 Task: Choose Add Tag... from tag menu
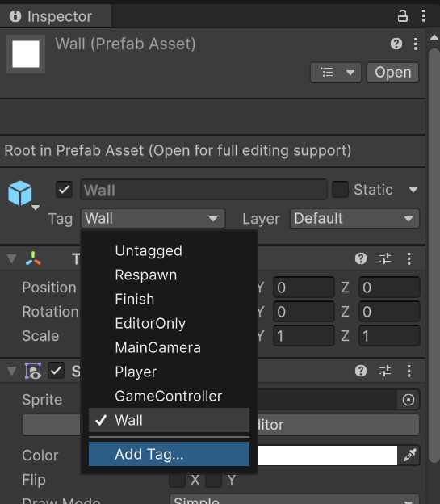click(x=169, y=454)
